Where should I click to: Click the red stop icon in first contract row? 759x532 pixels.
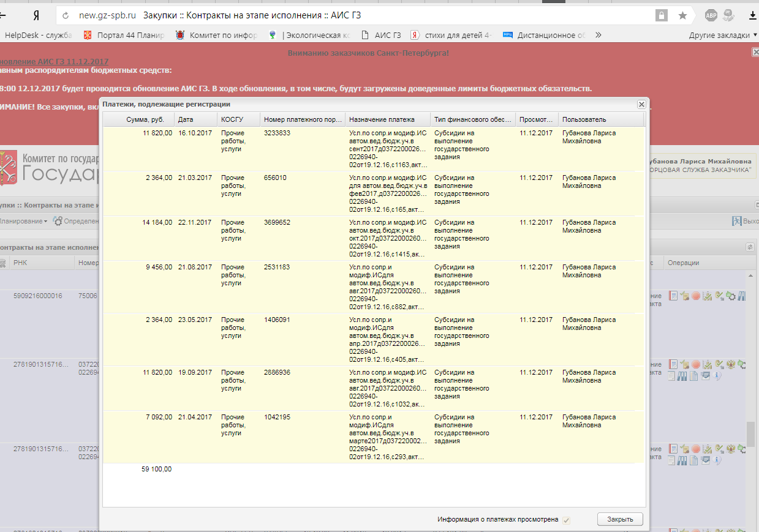coord(696,296)
